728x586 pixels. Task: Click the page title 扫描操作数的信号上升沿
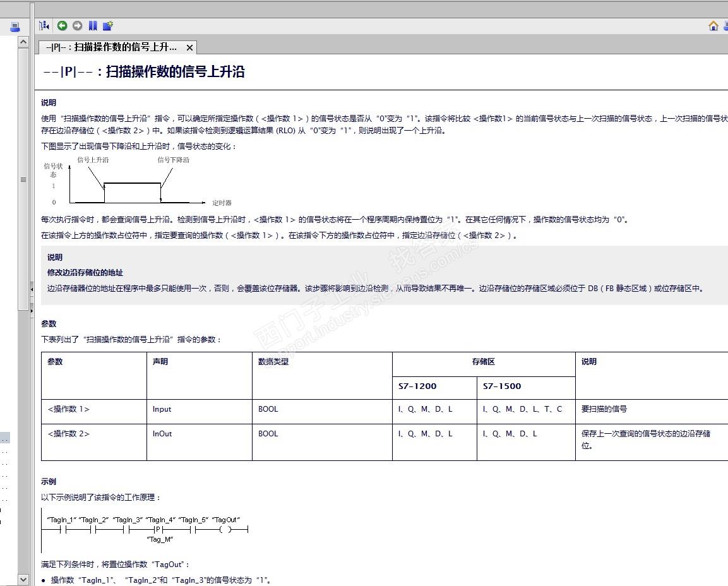(175, 71)
